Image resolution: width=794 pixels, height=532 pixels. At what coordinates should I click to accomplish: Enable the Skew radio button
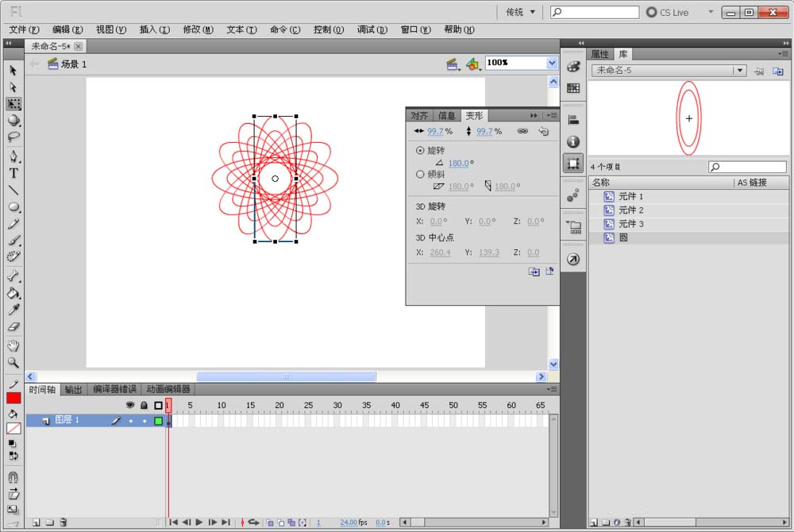click(x=420, y=174)
